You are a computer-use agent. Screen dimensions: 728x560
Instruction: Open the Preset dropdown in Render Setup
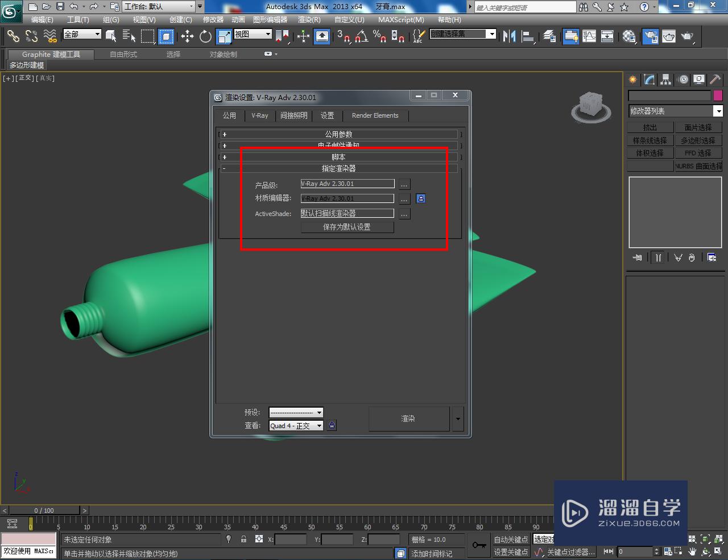pos(296,412)
